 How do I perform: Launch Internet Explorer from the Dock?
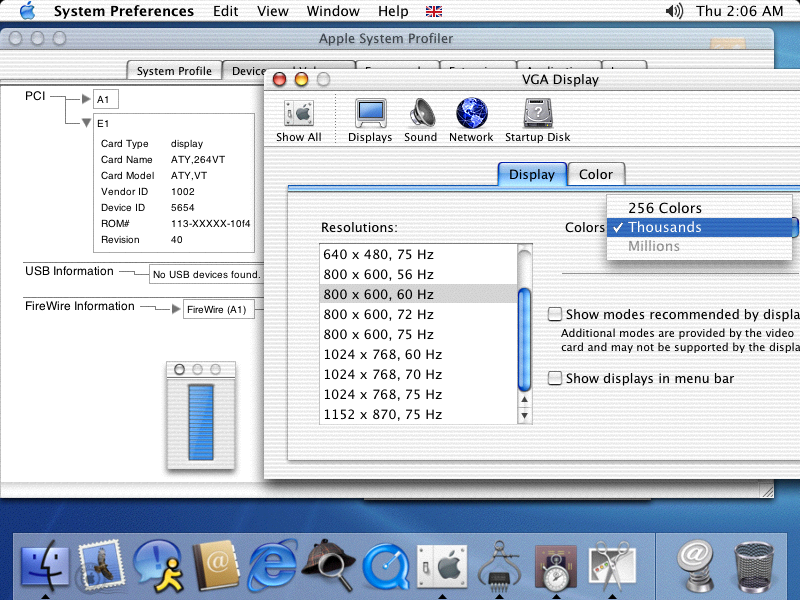(272, 565)
